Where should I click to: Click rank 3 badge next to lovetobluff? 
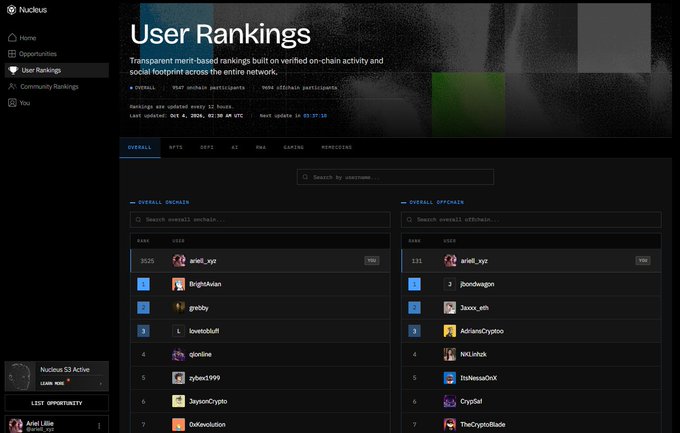click(x=144, y=331)
